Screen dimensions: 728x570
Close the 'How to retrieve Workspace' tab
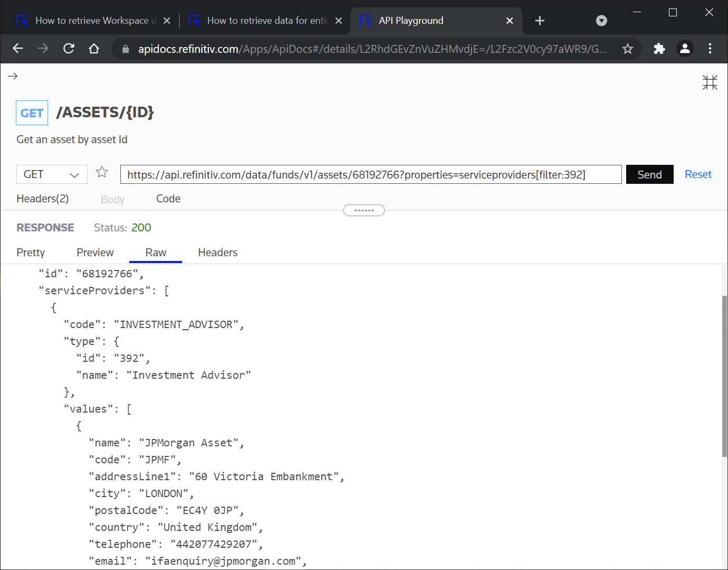pos(167,21)
